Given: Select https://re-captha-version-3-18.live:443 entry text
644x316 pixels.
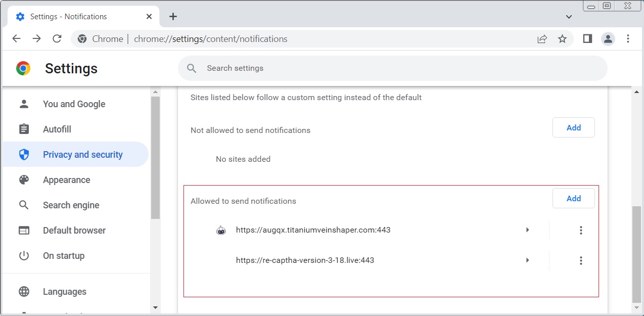Looking at the screenshot, I should [305, 260].
